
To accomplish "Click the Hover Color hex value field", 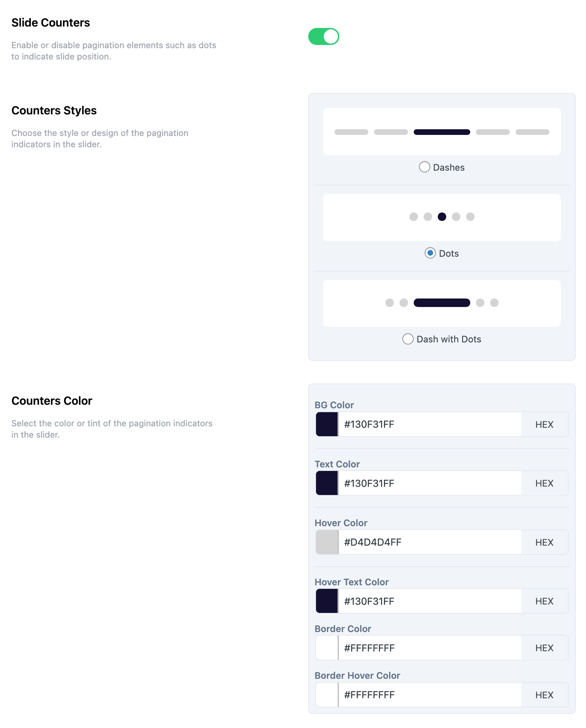I will (x=430, y=542).
